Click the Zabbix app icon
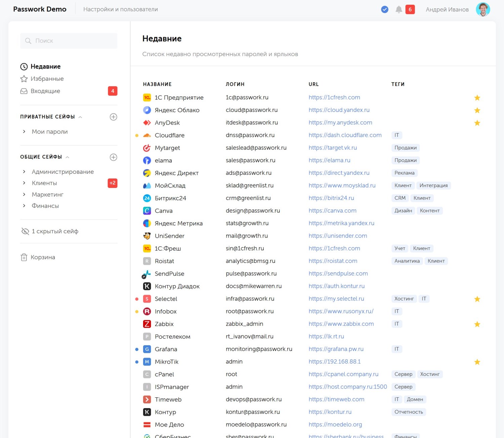Viewport: 504px width, 438px height. pos(147,324)
